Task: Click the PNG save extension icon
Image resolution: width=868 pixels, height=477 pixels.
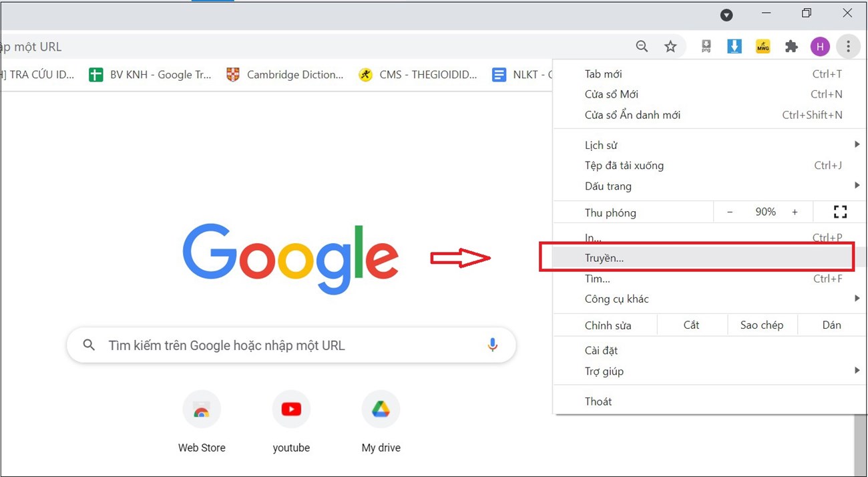Action: click(x=706, y=47)
